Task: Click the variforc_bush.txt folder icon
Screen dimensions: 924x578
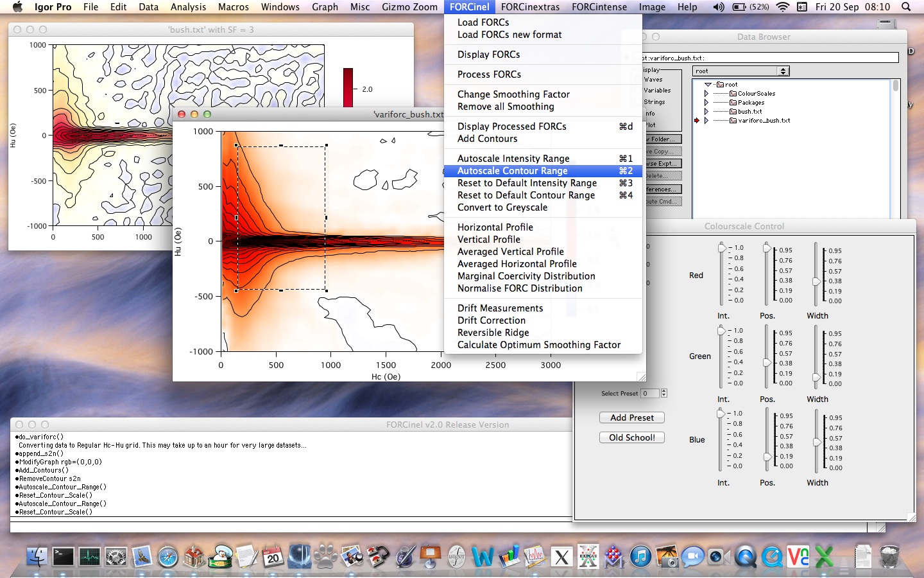Action: 733,121
